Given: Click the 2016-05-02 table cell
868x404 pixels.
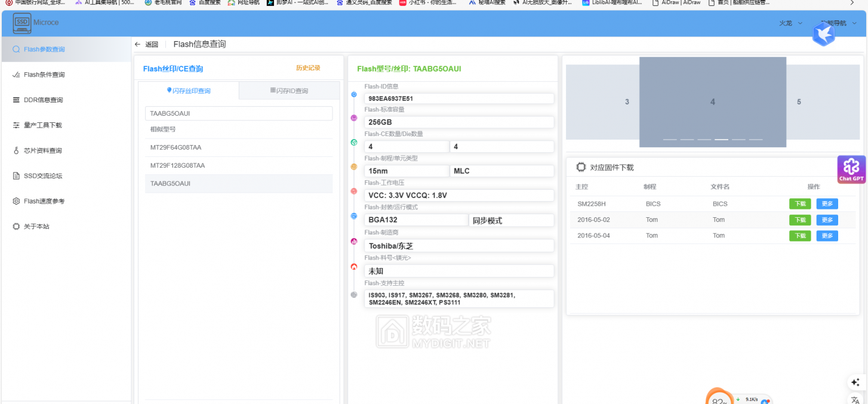Looking at the screenshot, I should pos(593,220).
